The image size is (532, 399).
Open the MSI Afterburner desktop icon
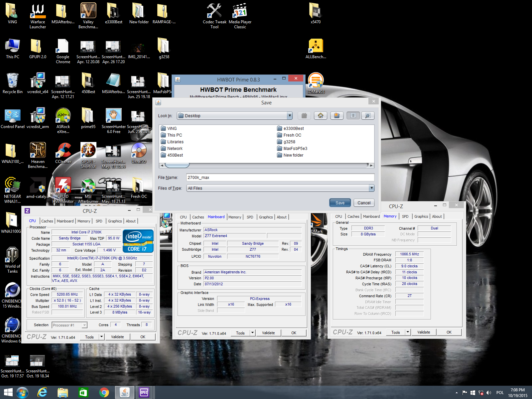click(88, 190)
